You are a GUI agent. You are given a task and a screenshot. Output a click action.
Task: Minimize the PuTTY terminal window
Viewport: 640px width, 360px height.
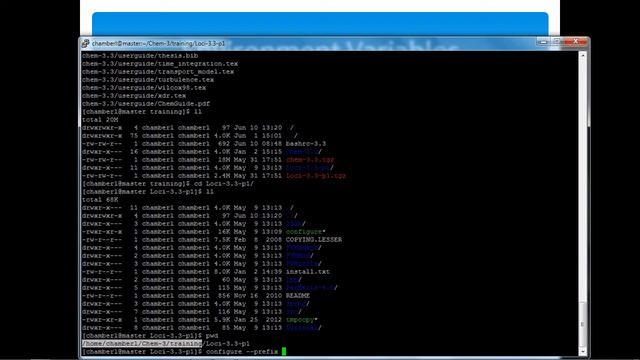(543, 42)
